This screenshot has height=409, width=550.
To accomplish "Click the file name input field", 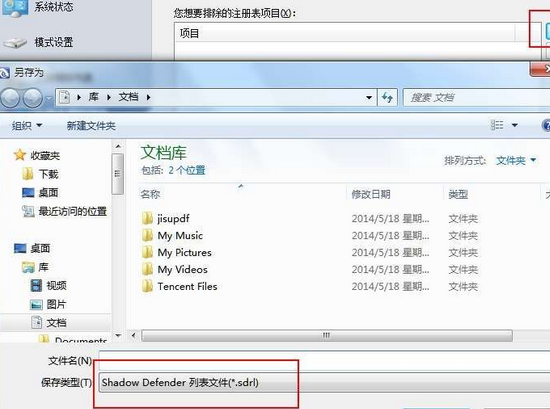I will tap(324, 360).
